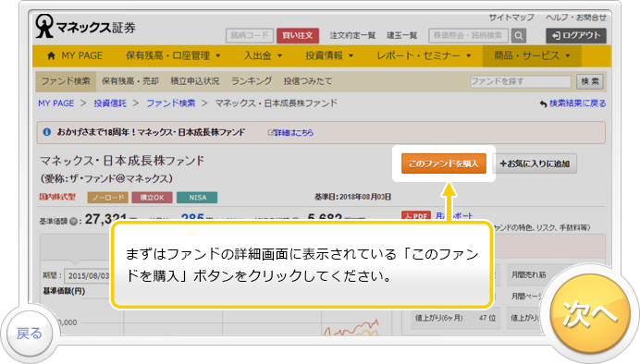Click the 銘柄コード input field
640x364 pixels.
click(x=250, y=35)
